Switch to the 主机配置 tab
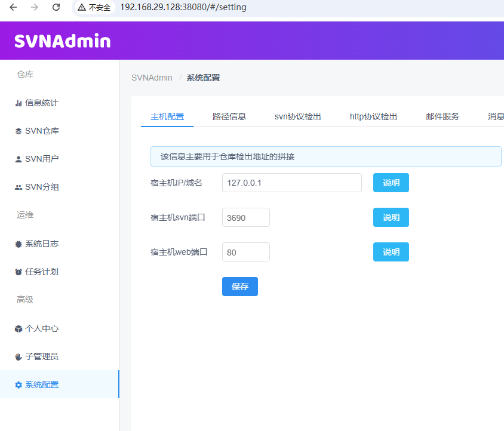504x431 pixels. pos(167,116)
